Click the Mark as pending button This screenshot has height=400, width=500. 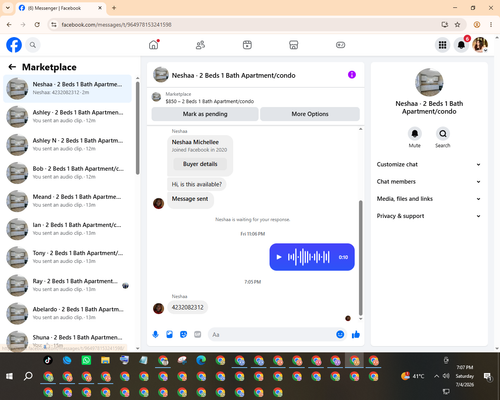click(205, 114)
